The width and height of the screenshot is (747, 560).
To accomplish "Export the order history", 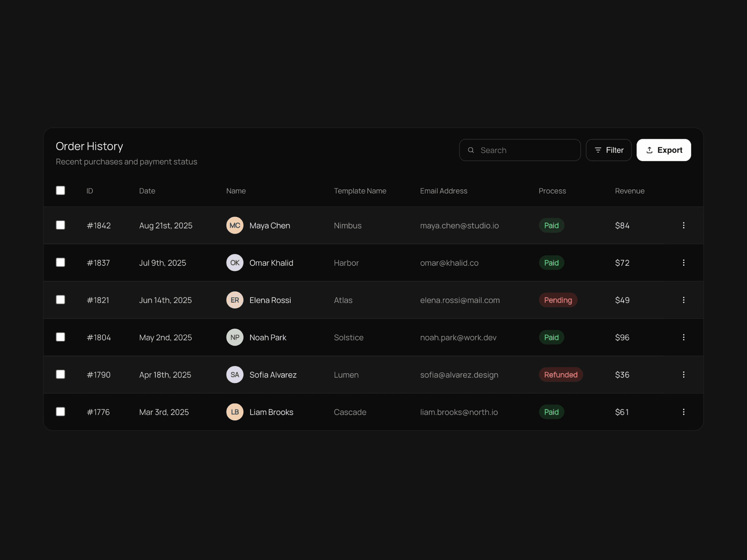I will (x=663, y=150).
